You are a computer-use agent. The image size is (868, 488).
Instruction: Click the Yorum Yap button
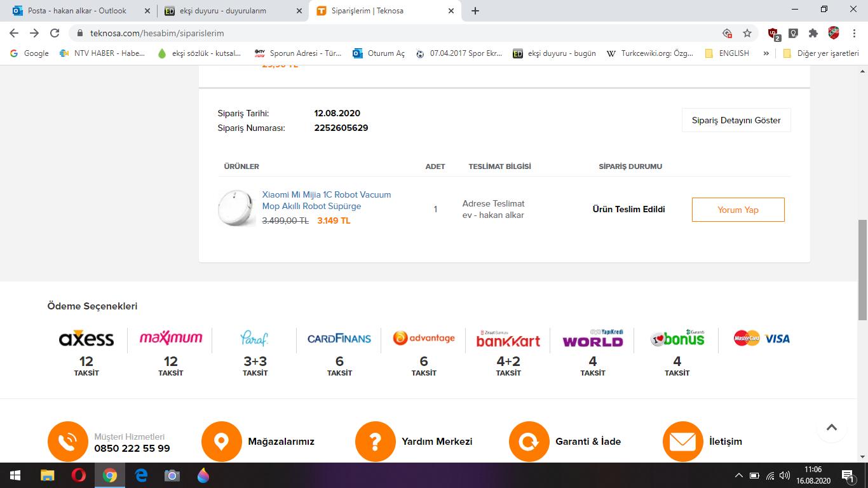click(738, 210)
